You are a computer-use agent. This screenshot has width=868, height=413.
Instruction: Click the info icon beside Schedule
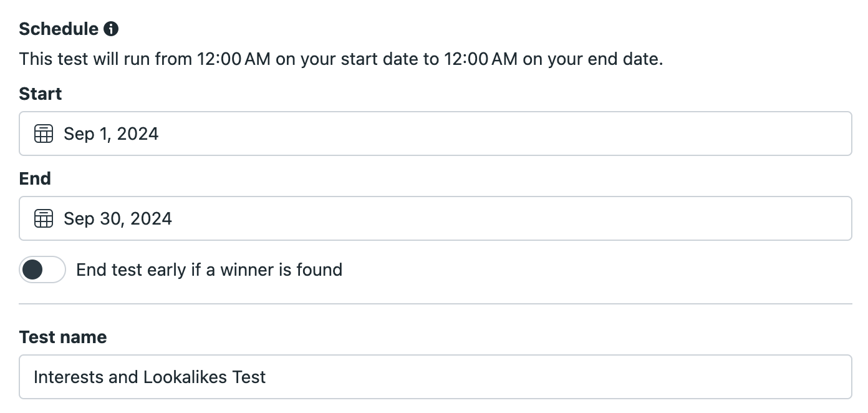click(111, 29)
